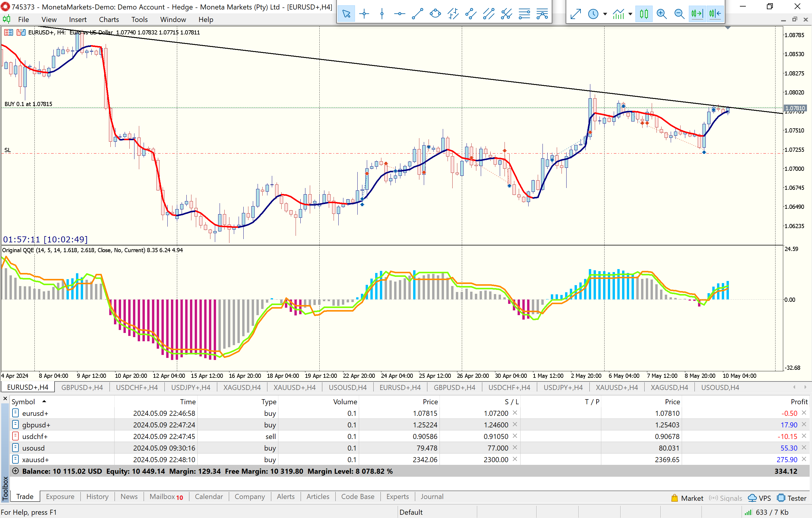This screenshot has height=518, width=812.
Task: Toggle chart shift from right edge
Action: click(715, 14)
